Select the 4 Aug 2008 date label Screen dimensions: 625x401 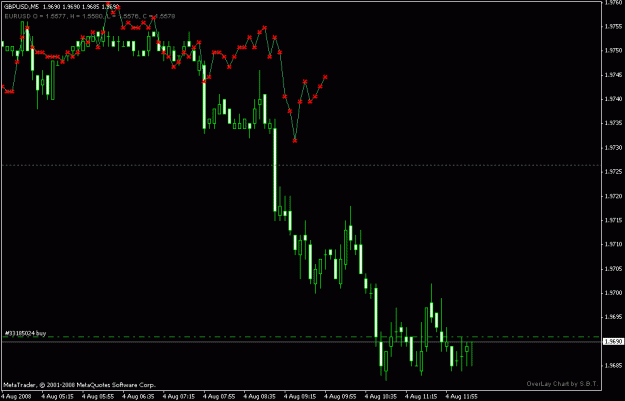pyautogui.click(x=17, y=397)
